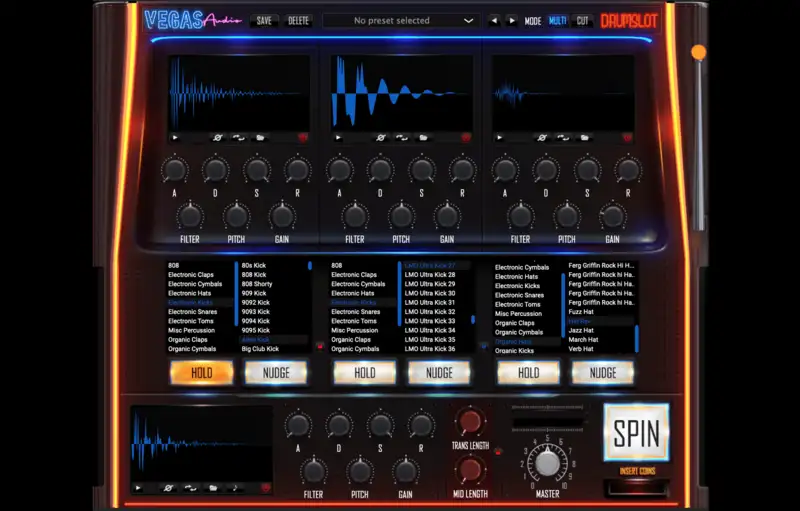Viewport: 800px width, 511px height.
Task: Hit the big SPIN button
Action: coord(637,432)
